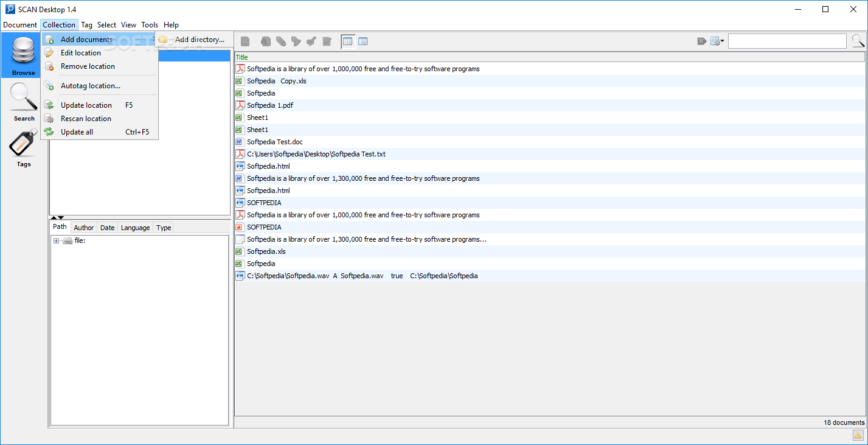The image size is (868, 445).
Task: Click the single tag icon in the toolbar
Action: (x=280, y=41)
